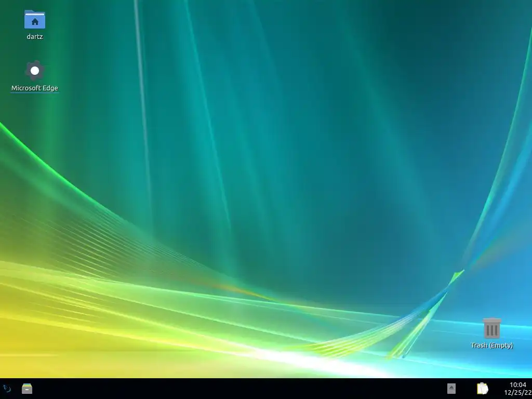This screenshot has width=532, height=399.
Task: Click the Trash (Empty) label text
Action: (x=491, y=345)
